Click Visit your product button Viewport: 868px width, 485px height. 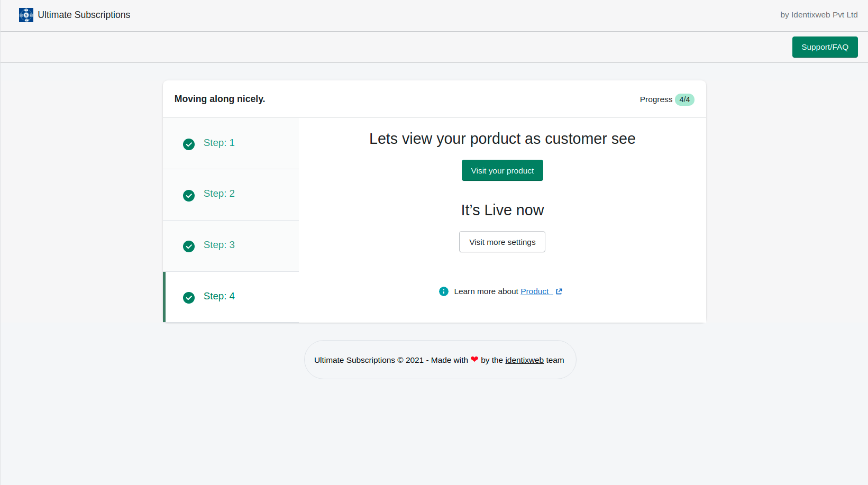502,170
